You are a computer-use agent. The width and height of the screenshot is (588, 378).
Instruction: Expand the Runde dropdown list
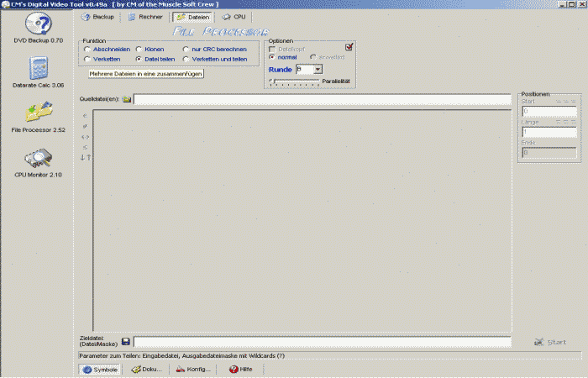click(x=318, y=69)
